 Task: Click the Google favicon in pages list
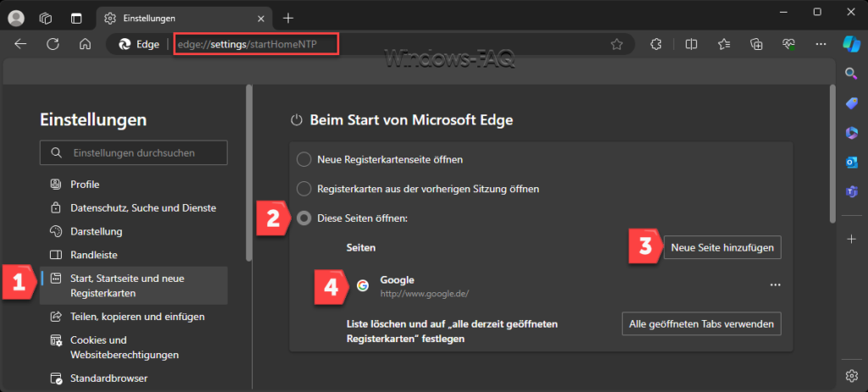[363, 285]
